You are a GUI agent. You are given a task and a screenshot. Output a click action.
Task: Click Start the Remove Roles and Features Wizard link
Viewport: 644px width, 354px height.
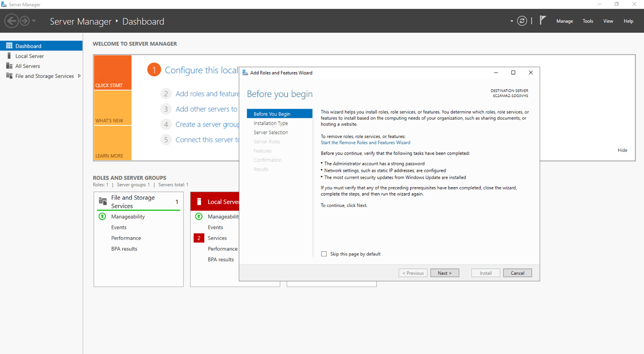365,143
